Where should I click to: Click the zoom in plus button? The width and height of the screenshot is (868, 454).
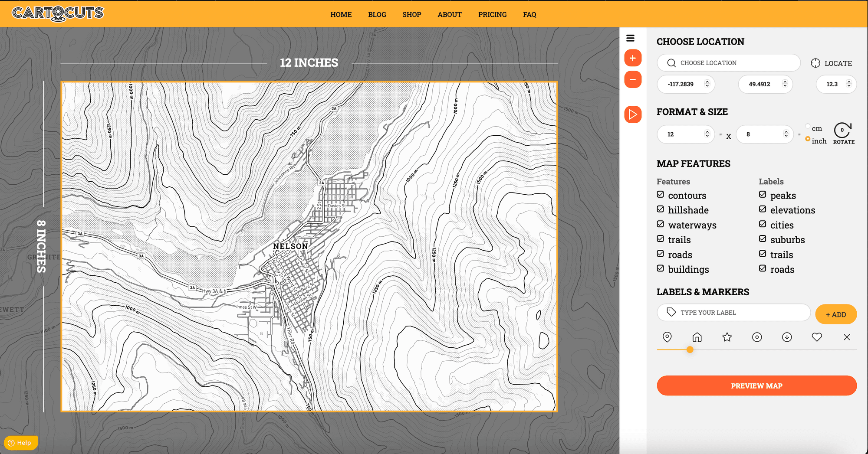633,58
